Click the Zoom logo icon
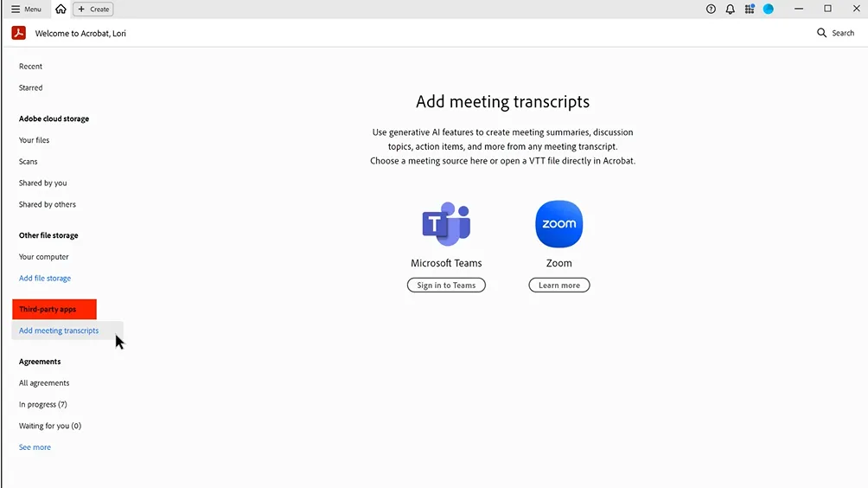This screenshot has height=488, width=868. [x=559, y=224]
